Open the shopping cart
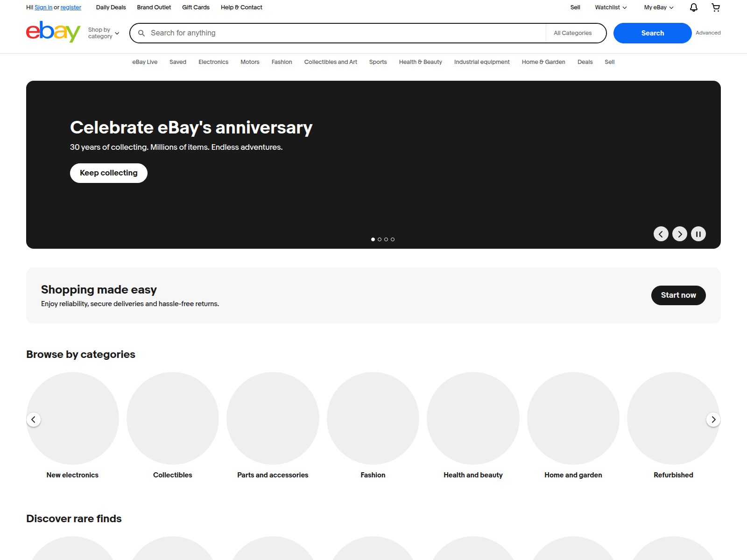Viewport: 747px width, 560px height. coord(715,7)
